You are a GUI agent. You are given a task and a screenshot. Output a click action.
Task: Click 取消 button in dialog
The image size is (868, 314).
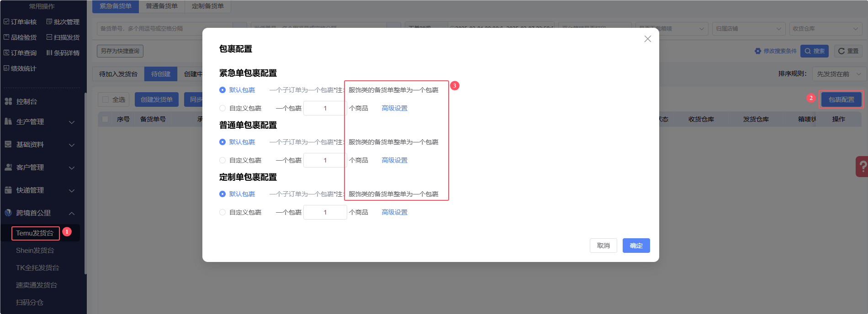pos(603,246)
